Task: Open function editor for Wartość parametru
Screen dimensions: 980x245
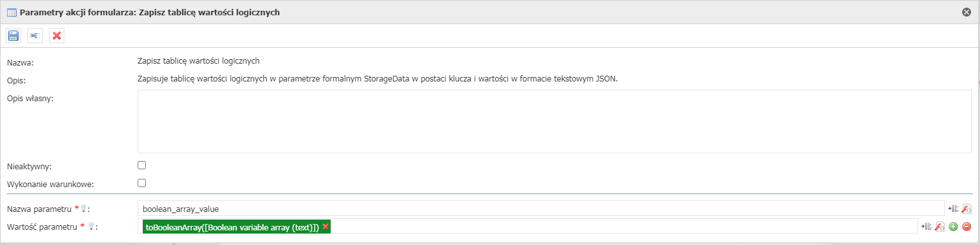Action: tap(940, 226)
